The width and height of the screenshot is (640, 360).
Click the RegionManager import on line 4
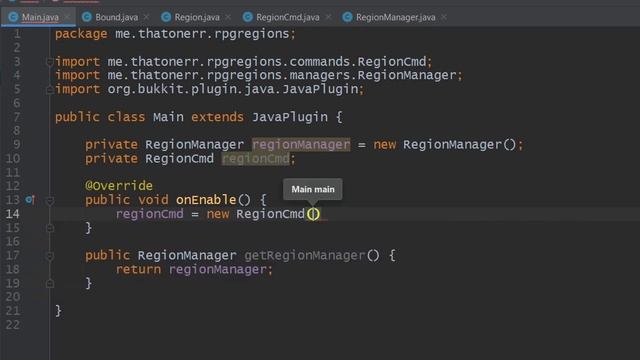tap(407, 75)
